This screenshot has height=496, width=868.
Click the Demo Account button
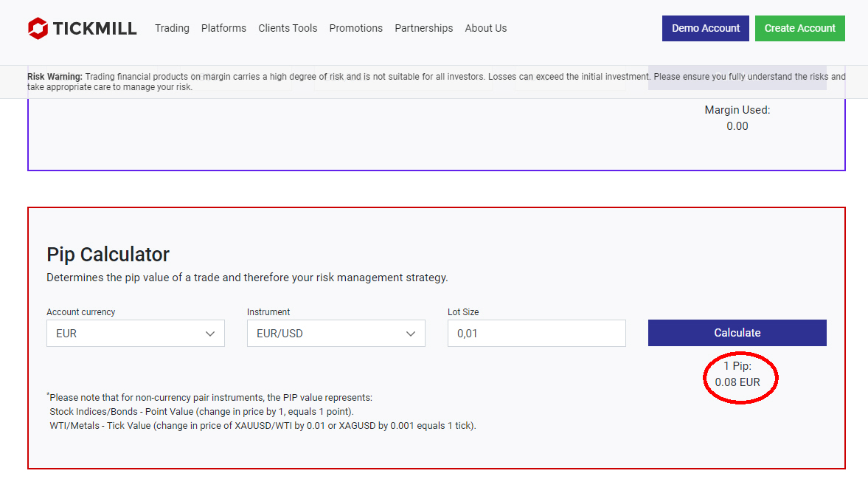(705, 28)
